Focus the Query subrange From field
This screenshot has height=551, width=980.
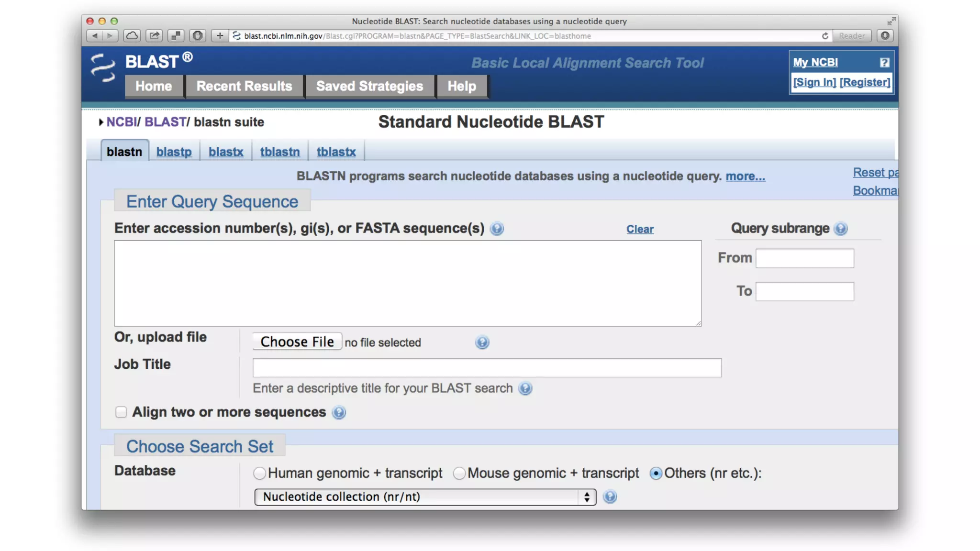804,258
